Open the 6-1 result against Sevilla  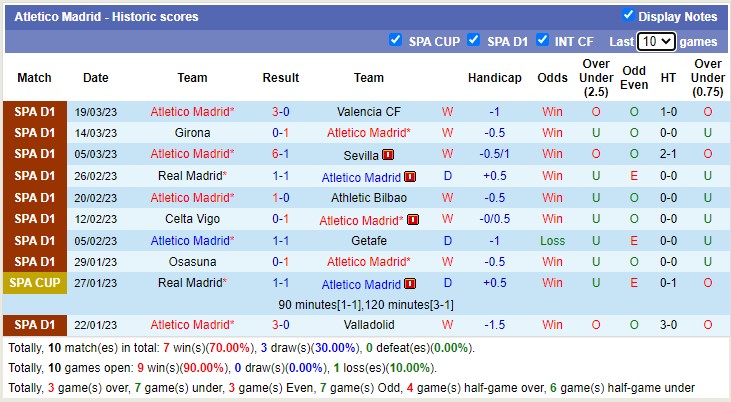tap(281, 155)
